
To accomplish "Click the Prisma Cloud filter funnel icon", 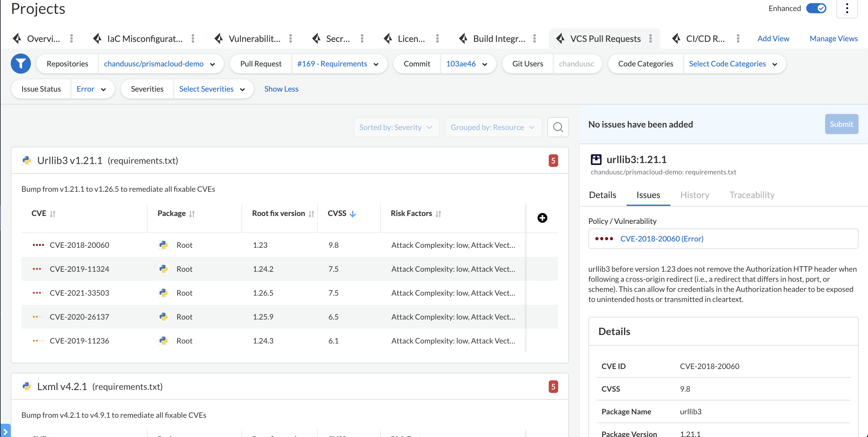I will point(20,64).
